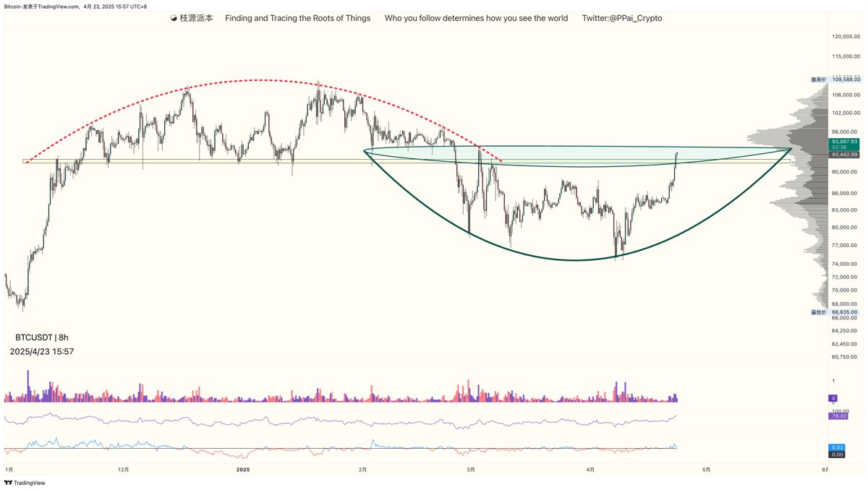Click the 77,000.00 price axis value
The width and height of the screenshot is (868, 490).
845,245
